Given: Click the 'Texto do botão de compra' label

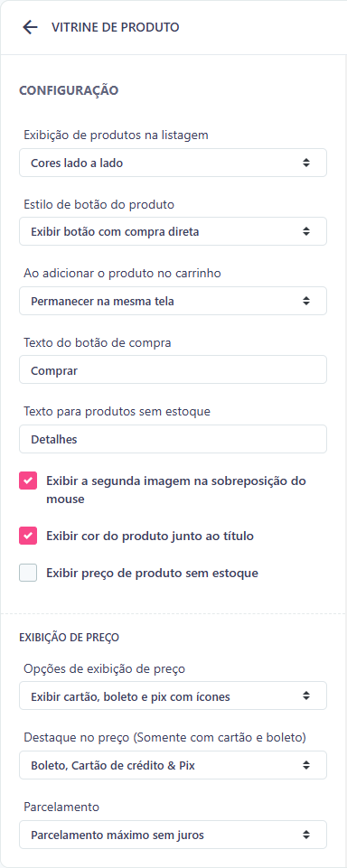Looking at the screenshot, I should tap(98, 342).
